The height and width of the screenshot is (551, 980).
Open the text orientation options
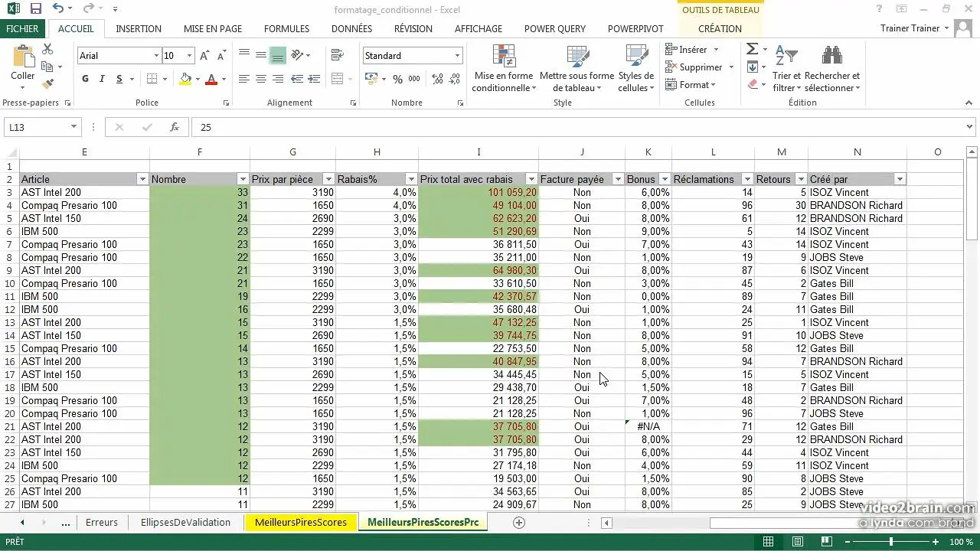tap(298, 55)
